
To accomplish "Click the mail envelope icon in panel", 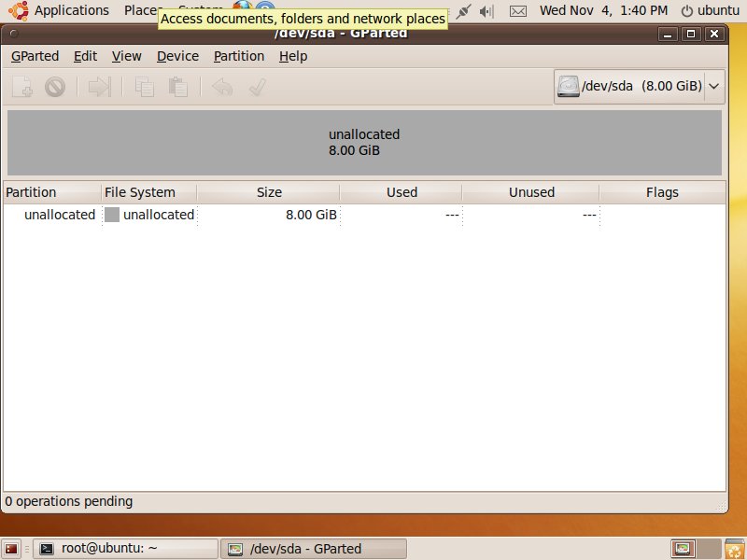I will (518, 10).
